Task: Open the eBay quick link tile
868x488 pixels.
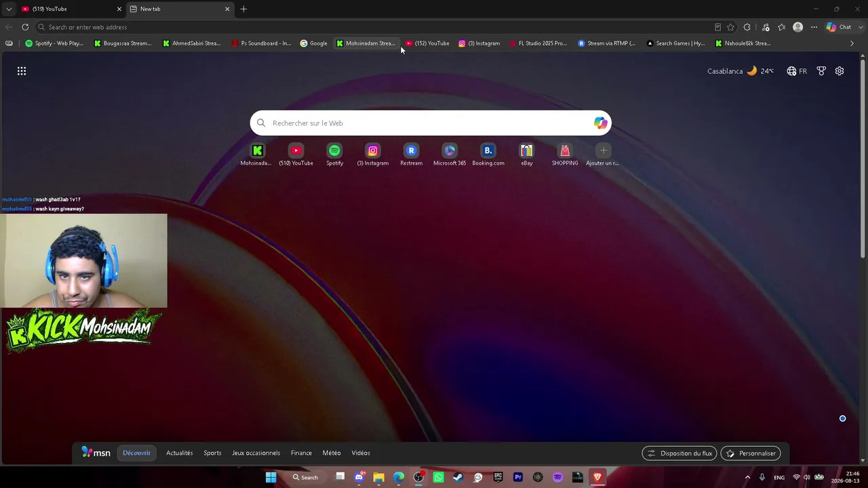Action: tap(527, 154)
